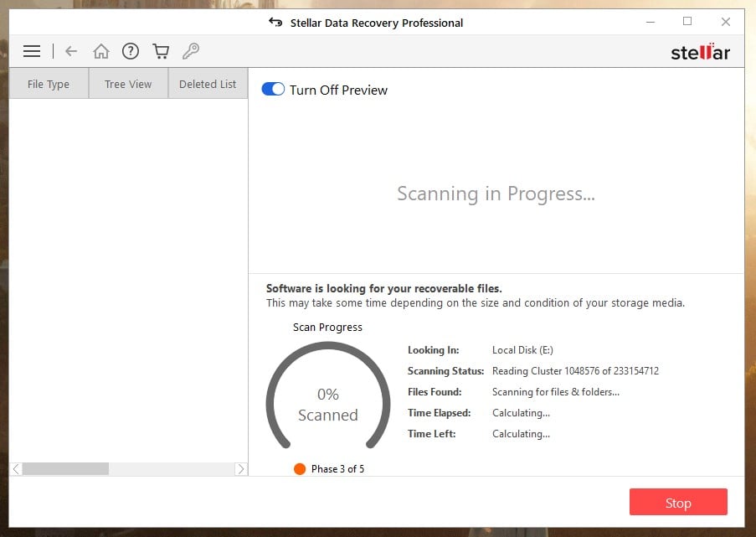The width and height of the screenshot is (756, 537).
Task: Click 'Local Disk (E:)' text
Action: click(522, 350)
